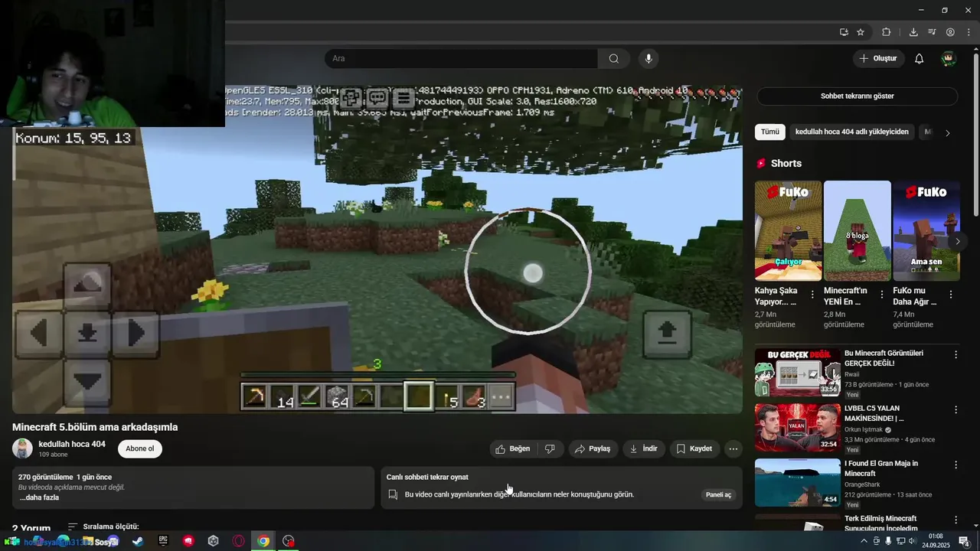This screenshot has width=980, height=551.
Task: Show hidden tray icons chevron
Action: click(864, 541)
